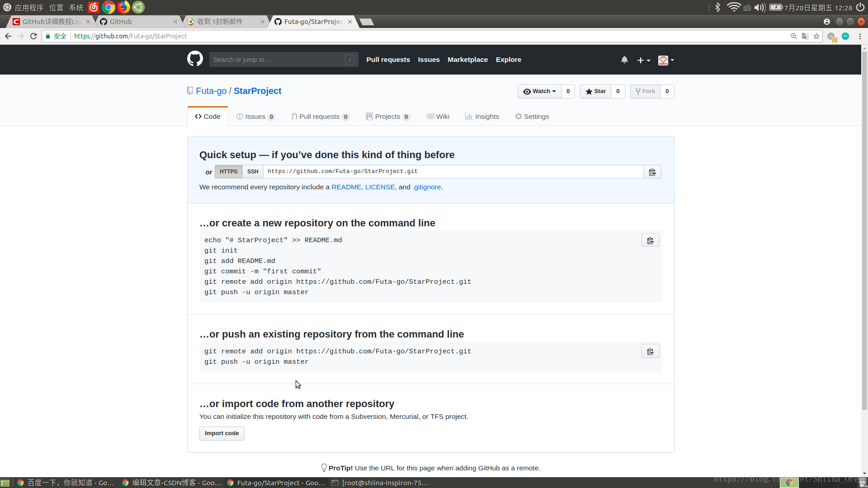Viewport: 868px width, 488px height.
Task: Open the Code tab
Action: pos(208,117)
